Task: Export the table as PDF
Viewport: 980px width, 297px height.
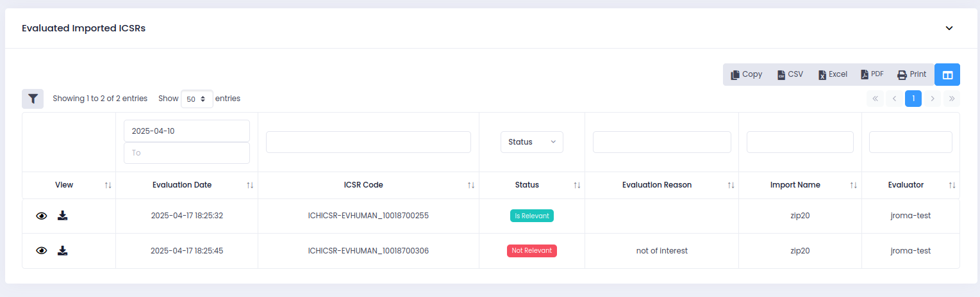Action: coord(872,74)
